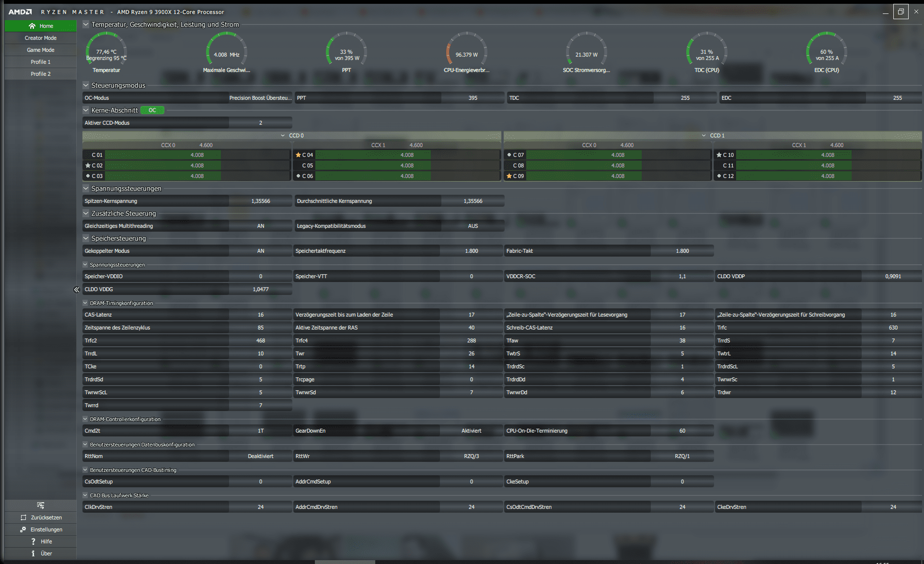Click the EDC (CPU) gauge

[x=827, y=52]
